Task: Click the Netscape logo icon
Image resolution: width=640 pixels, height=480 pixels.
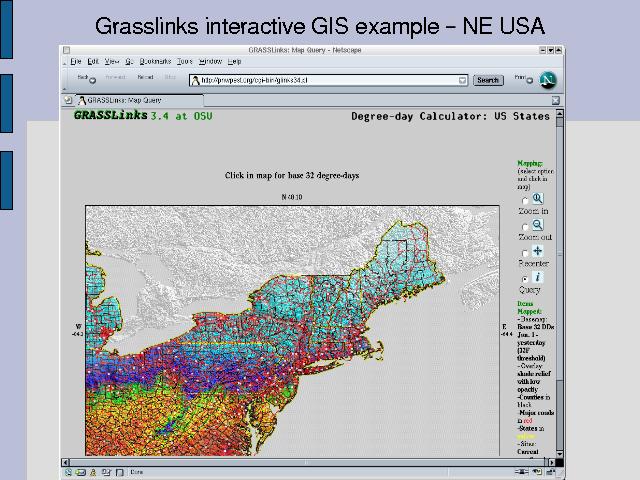Action: 548,79
